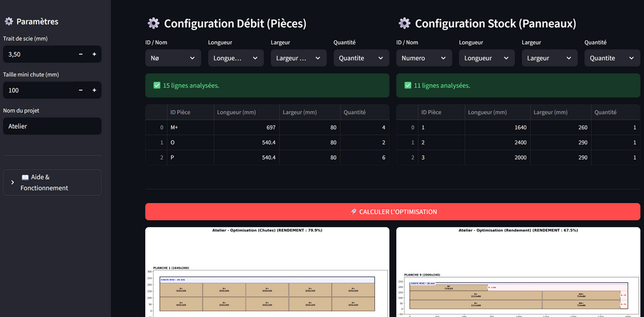Open Débit Largeur column dropdown
Viewport: 644px width, 317px height.
pos(299,58)
